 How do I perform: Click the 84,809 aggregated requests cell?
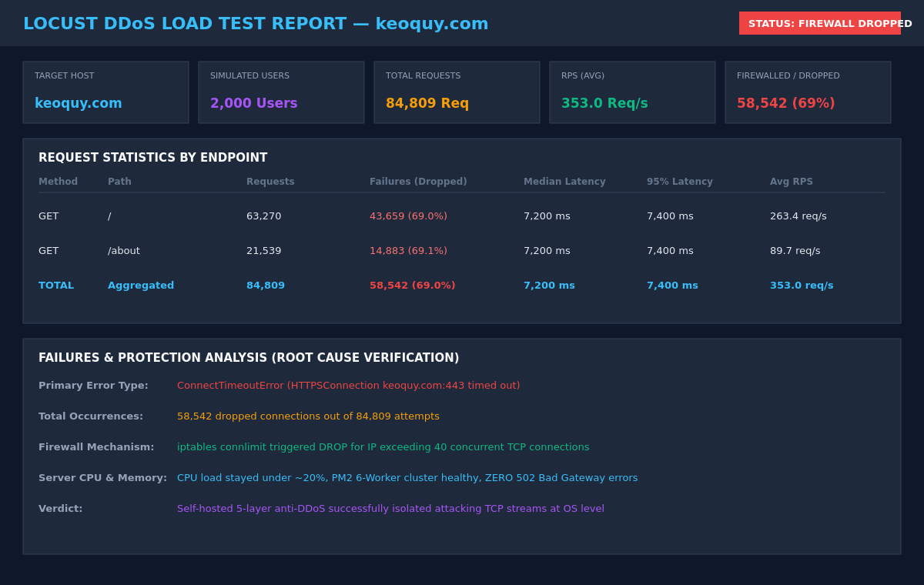tap(266, 286)
